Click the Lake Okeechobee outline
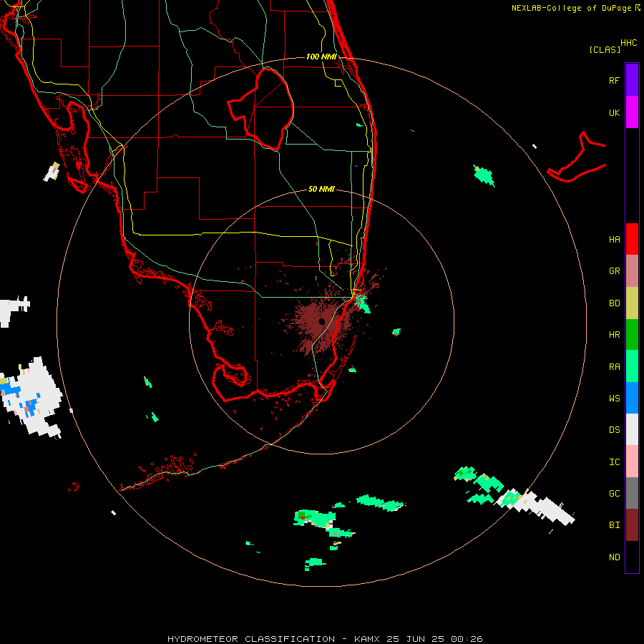The height and width of the screenshot is (644, 644). pyautogui.click(x=260, y=109)
